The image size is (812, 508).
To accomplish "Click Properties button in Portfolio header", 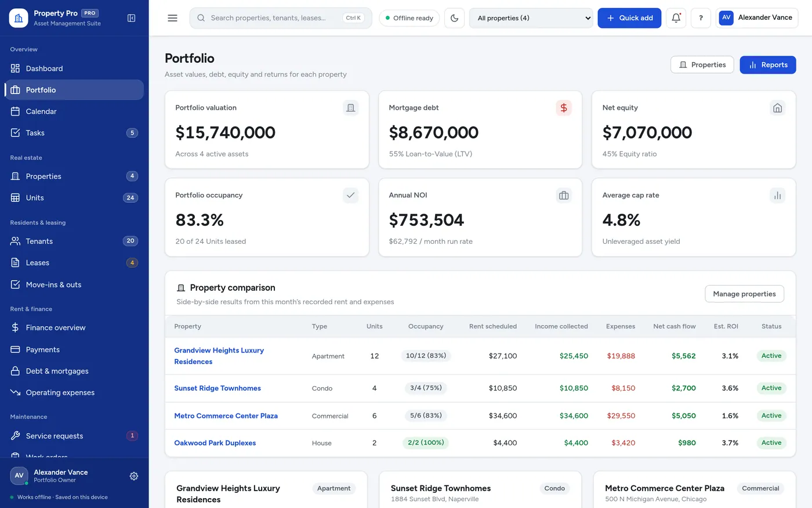I will pyautogui.click(x=702, y=65).
